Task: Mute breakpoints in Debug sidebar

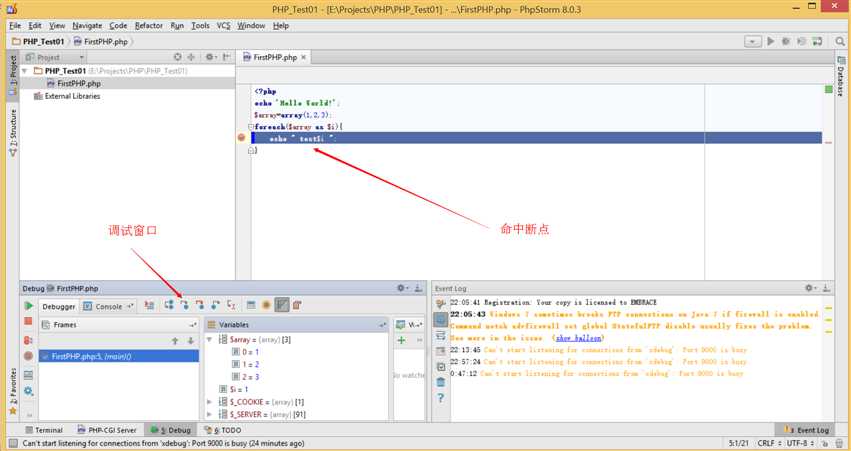Action: [29, 356]
